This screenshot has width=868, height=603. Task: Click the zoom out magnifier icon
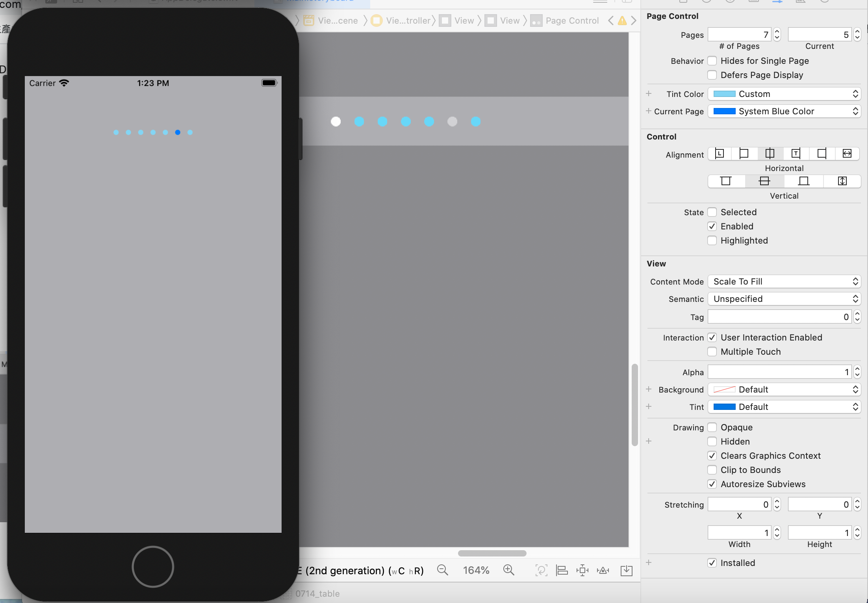(x=442, y=570)
